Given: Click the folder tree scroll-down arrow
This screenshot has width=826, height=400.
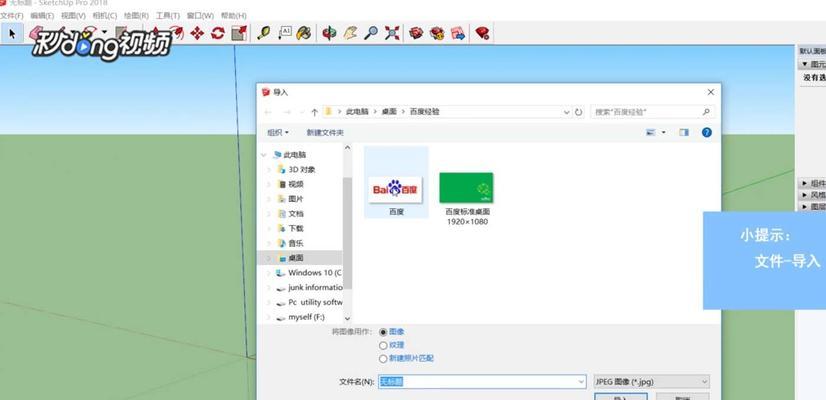Looking at the screenshot, I should click(x=347, y=318).
